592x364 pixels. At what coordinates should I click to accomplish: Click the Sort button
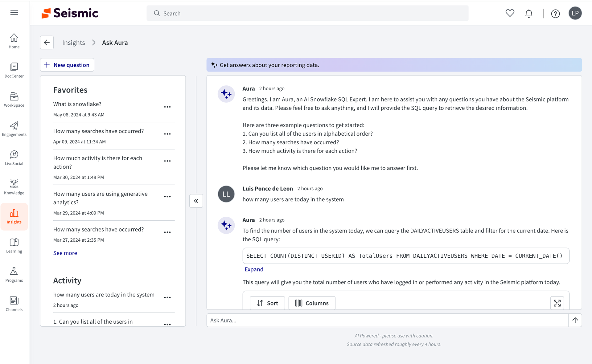(x=267, y=303)
